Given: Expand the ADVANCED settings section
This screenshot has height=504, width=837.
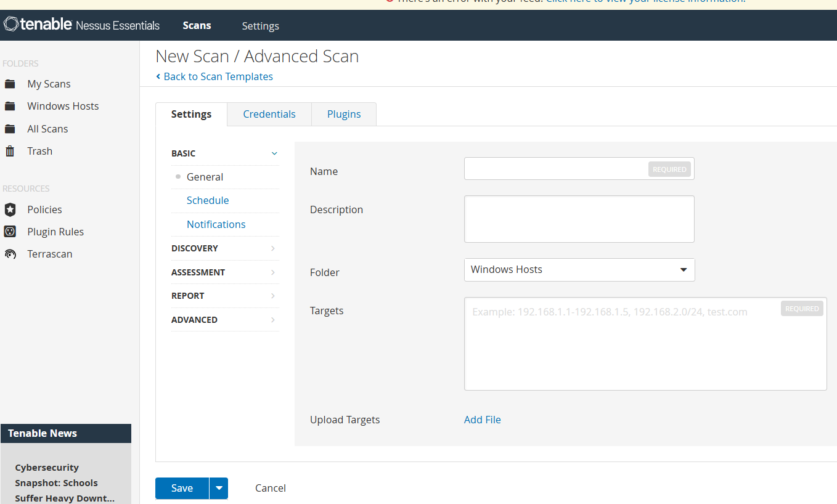Looking at the screenshot, I should 225,319.
